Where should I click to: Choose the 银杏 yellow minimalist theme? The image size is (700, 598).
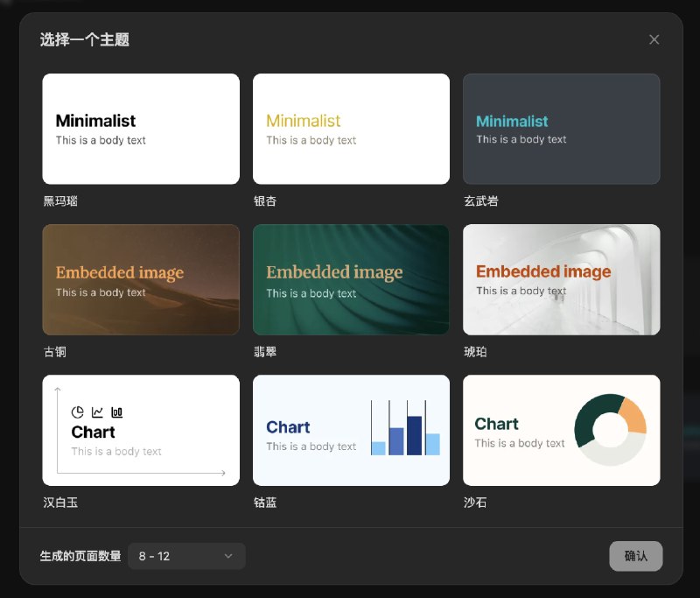tap(352, 129)
